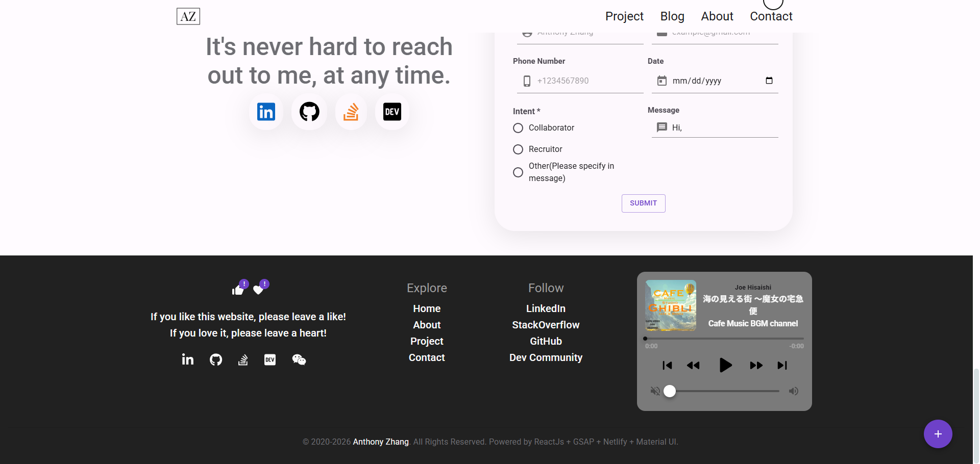This screenshot has width=980, height=464.
Task: Open the large StackOverflow icon button
Action: [351, 112]
